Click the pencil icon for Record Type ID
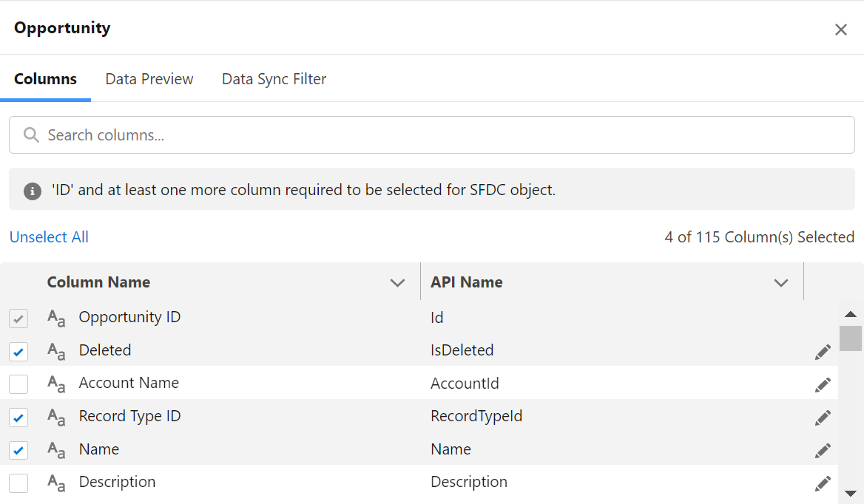 [823, 418]
